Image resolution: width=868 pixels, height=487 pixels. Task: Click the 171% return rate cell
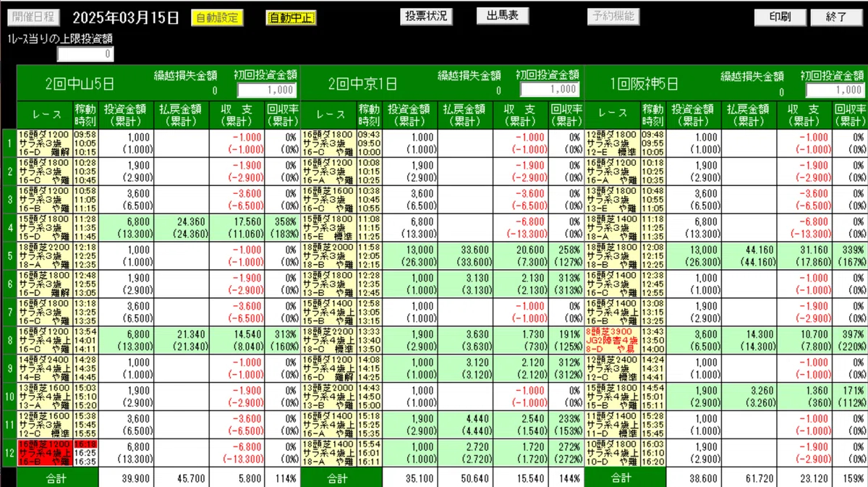click(x=850, y=395)
